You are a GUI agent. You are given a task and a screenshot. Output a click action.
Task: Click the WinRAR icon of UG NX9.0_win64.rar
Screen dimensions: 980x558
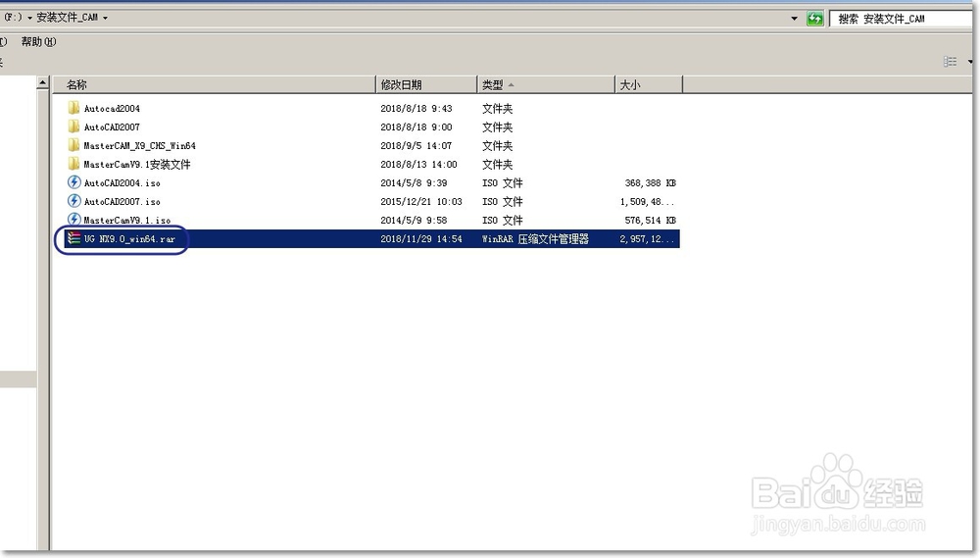73,238
